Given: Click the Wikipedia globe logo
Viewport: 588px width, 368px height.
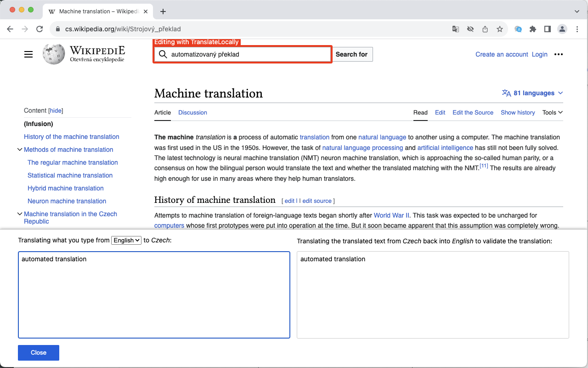Looking at the screenshot, I should click(x=53, y=54).
